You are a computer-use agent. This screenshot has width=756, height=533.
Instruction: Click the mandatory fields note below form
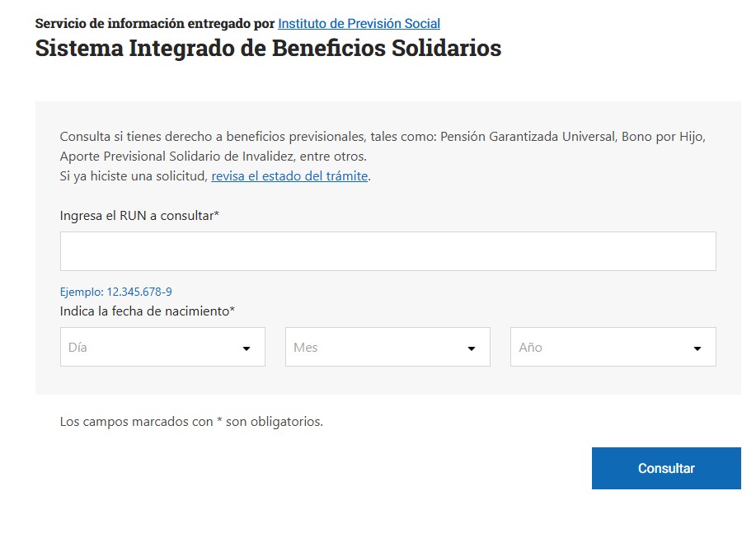coord(191,422)
